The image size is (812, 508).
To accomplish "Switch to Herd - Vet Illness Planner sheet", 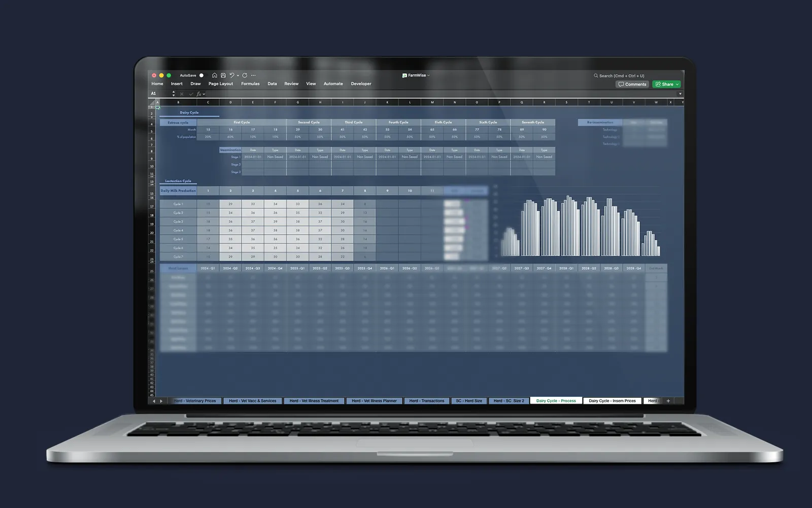I will [x=375, y=401].
